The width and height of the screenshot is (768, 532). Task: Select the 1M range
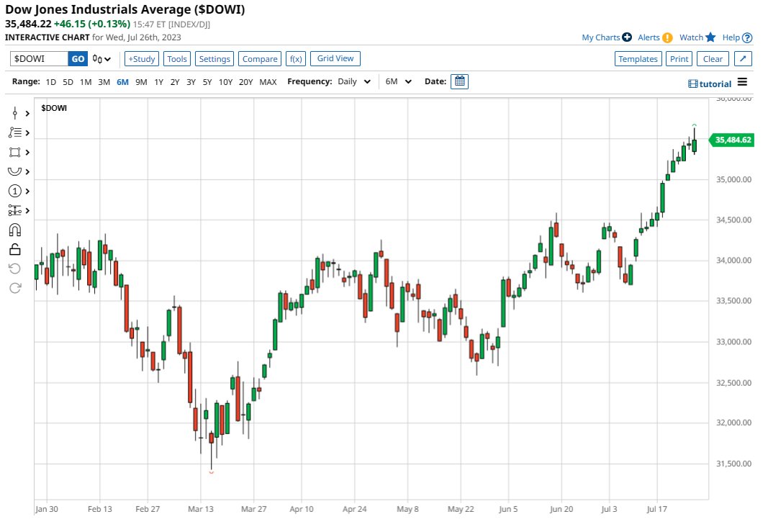pos(86,82)
